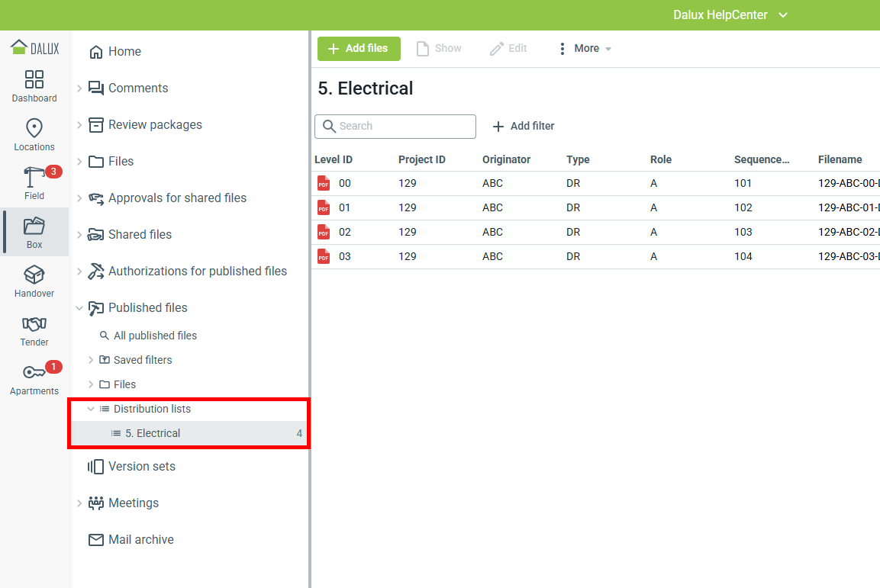This screenshot has height=588, width=880.
Task: Open the Dashboard module icon
Action: (34, 79)
